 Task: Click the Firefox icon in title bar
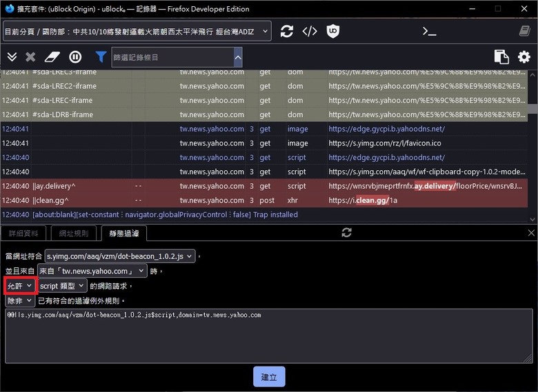(x=10, y=8)
